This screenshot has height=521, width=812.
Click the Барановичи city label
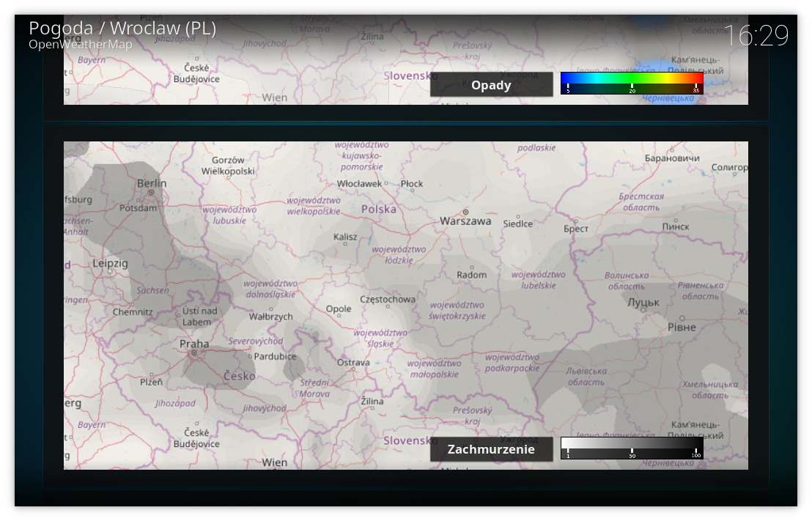coord(672,158)
